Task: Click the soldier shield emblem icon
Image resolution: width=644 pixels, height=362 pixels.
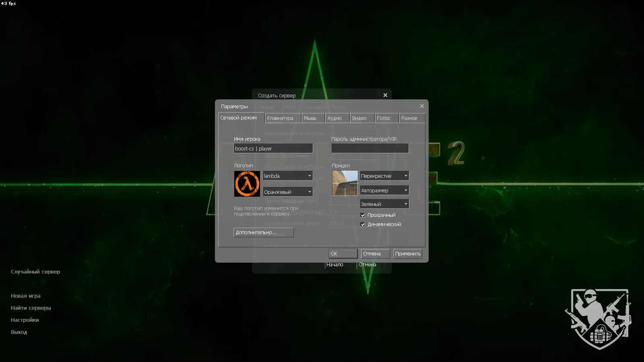Action: click(599, 319)
